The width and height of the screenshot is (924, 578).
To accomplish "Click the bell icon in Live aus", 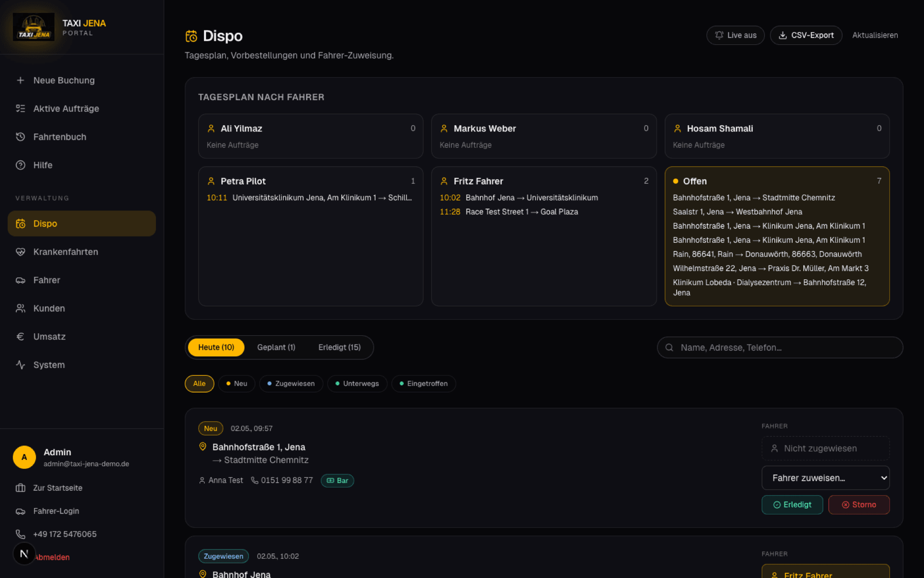I will point(719,35).
